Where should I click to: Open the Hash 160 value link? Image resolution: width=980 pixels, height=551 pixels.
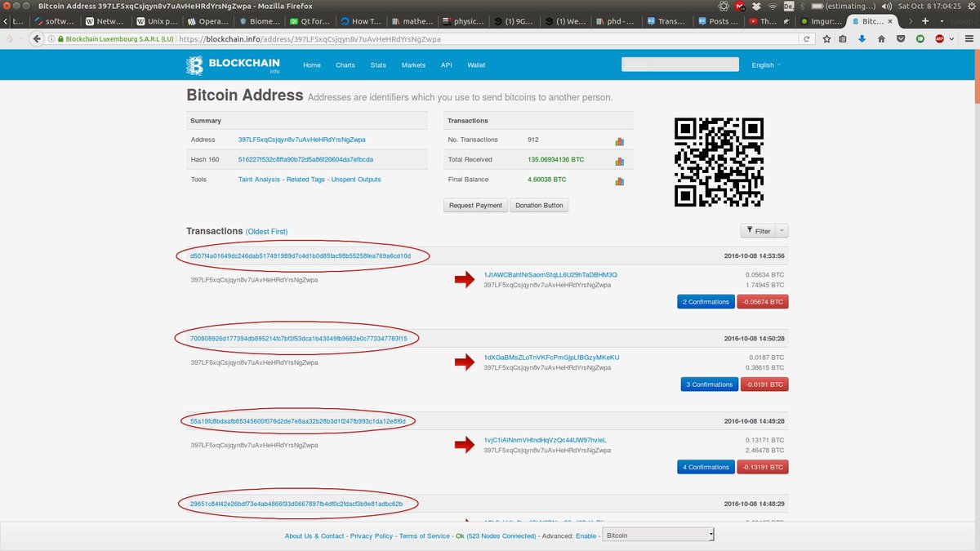305,159
